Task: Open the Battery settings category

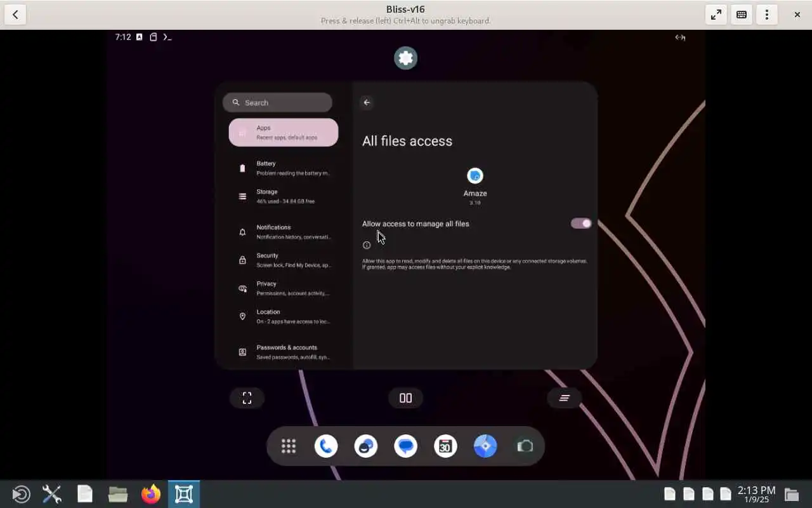Action: coord(284,168)
